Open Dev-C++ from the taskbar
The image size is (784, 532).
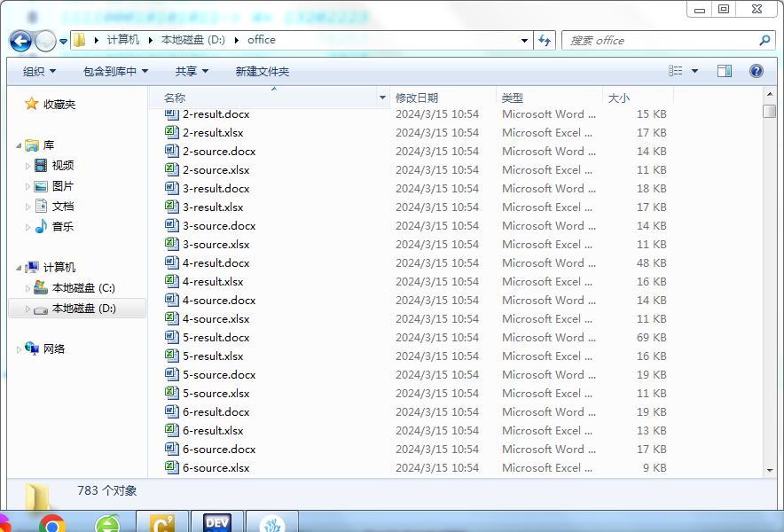217,523
